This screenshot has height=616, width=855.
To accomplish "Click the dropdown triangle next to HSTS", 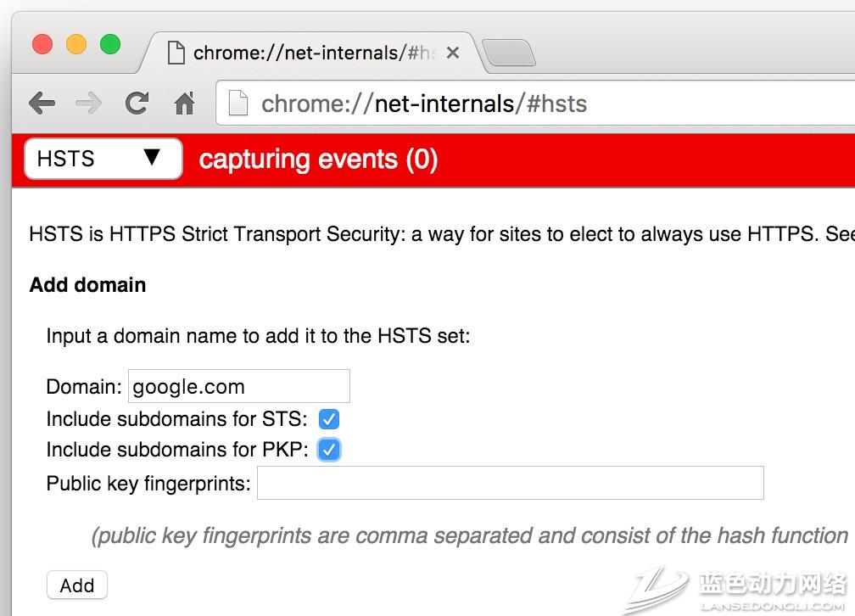I will [153, 159].
